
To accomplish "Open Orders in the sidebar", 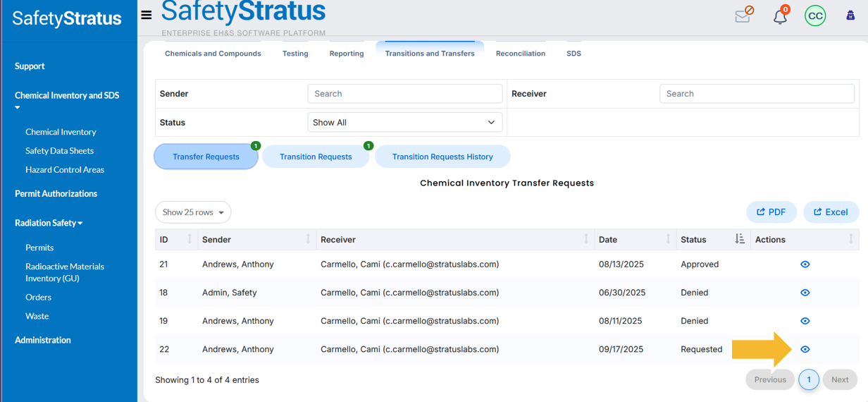I will coord(38,298).
